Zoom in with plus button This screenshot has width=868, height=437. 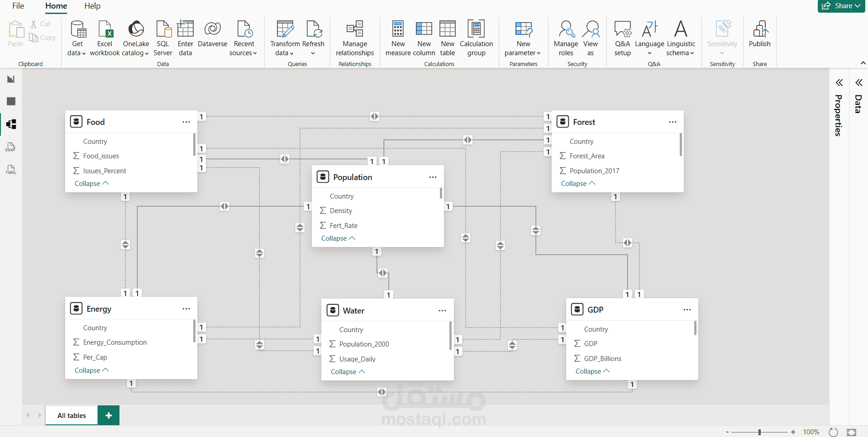pyautogui.click(x=793, y=432)
